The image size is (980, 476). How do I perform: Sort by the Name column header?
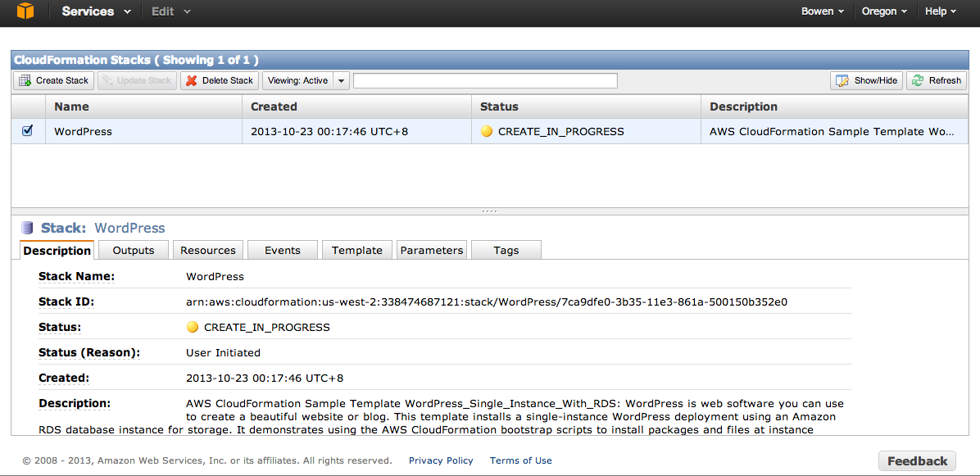click(143, 107)
